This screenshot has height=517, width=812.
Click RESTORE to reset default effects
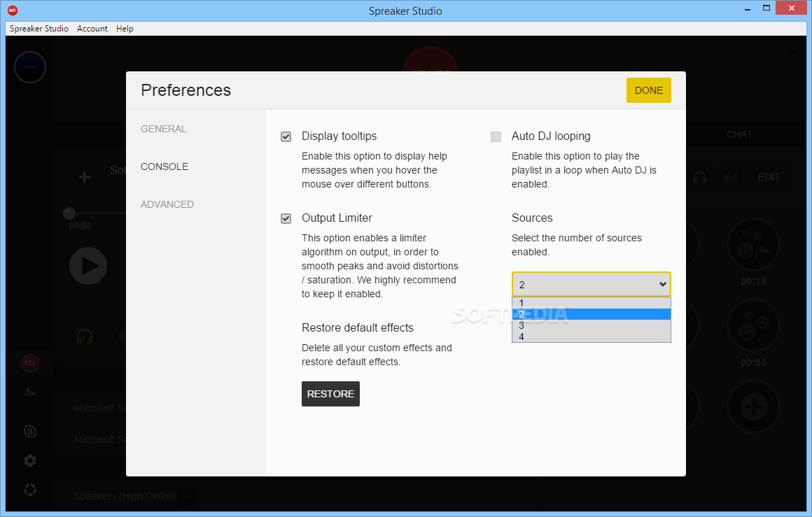pyautogui.click(x=330, y=394)
